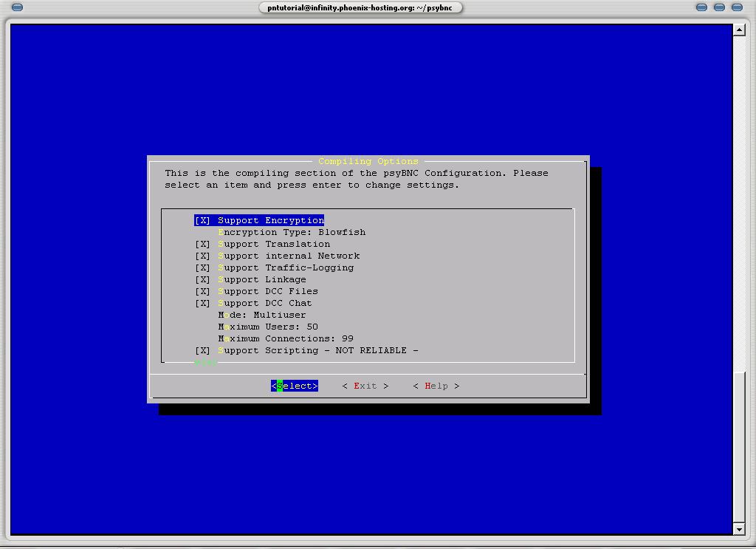Viewport: 756px width, 549px height.
Task: Click the window title pntutorial@infinity.phoenix-hosting.org
Action: pyautogui.click(x=360, y=7)
